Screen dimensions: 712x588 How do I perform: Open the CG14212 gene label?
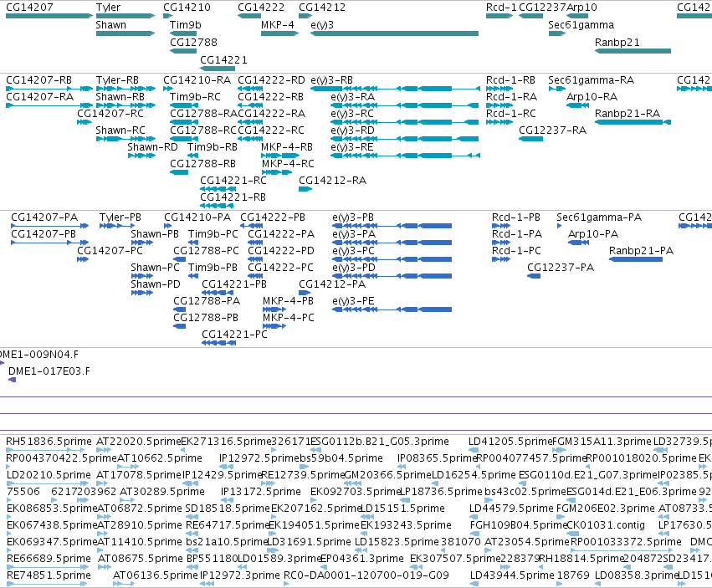(x=322, y=8)
